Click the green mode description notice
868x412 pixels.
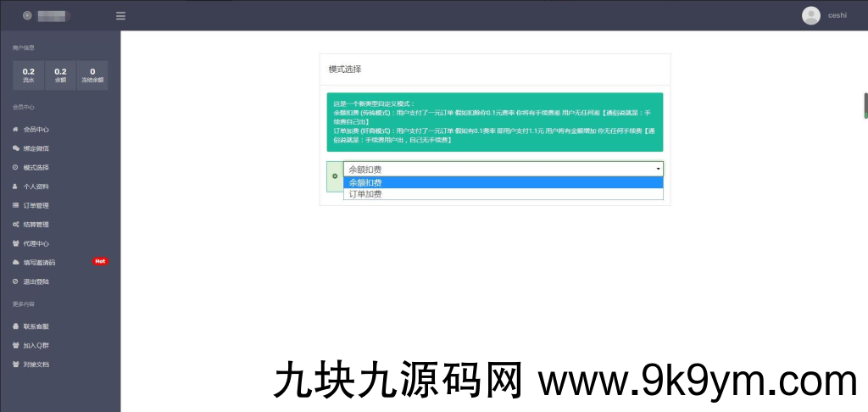click(x=495, y=122)
